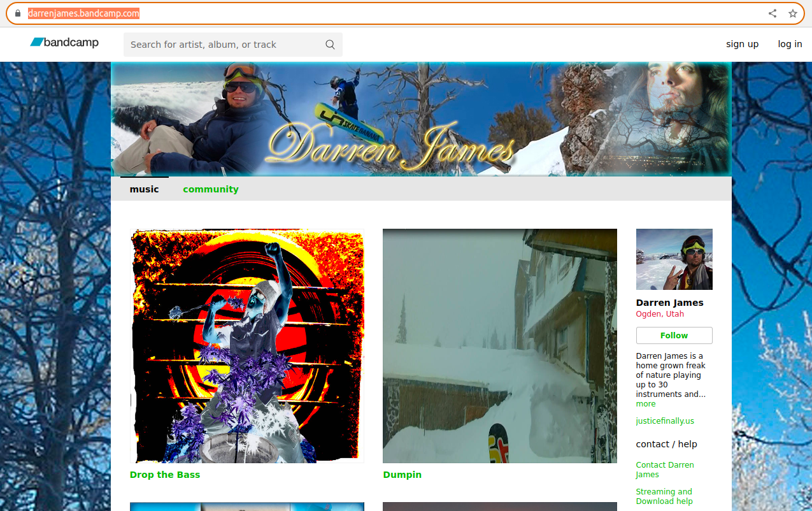The image size is (812, 511).
Task: Open the Dumpin album
Action: click(x=499, y=346)
